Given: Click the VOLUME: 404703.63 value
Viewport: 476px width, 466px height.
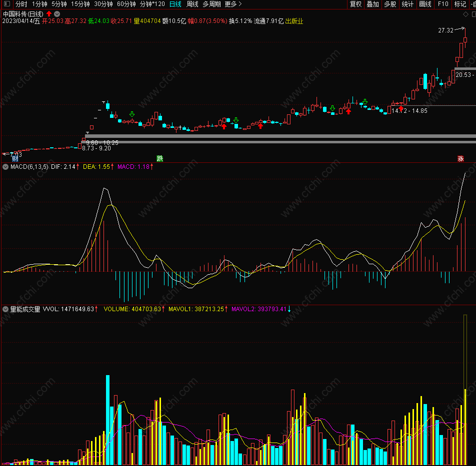Looking at the screenshot, I should click(x=132, y=309).
